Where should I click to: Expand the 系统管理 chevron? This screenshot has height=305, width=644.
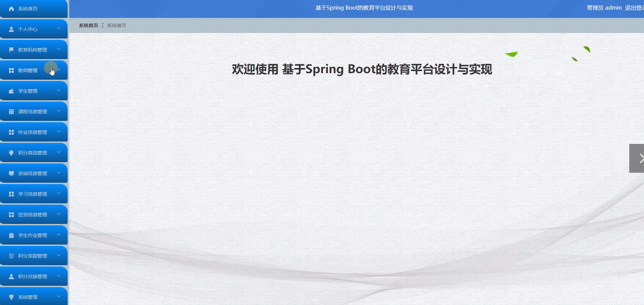59,296
